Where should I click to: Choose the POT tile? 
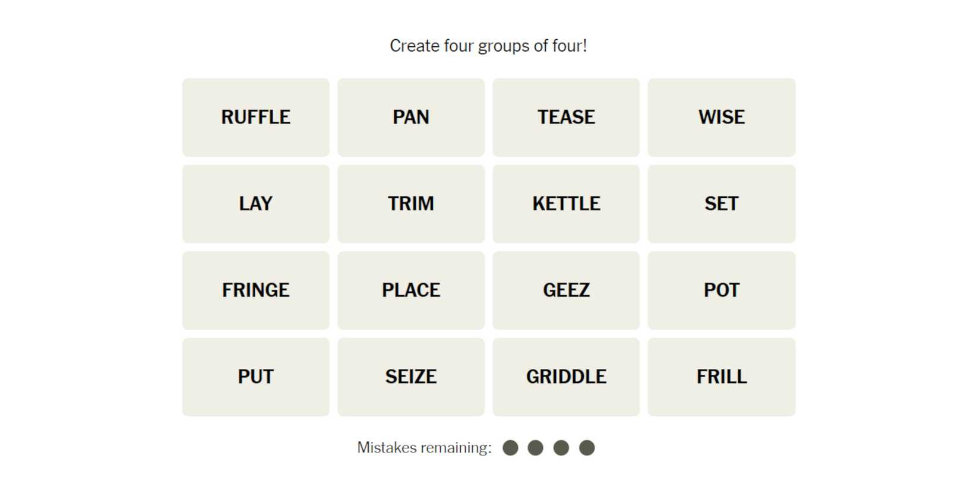721,290
